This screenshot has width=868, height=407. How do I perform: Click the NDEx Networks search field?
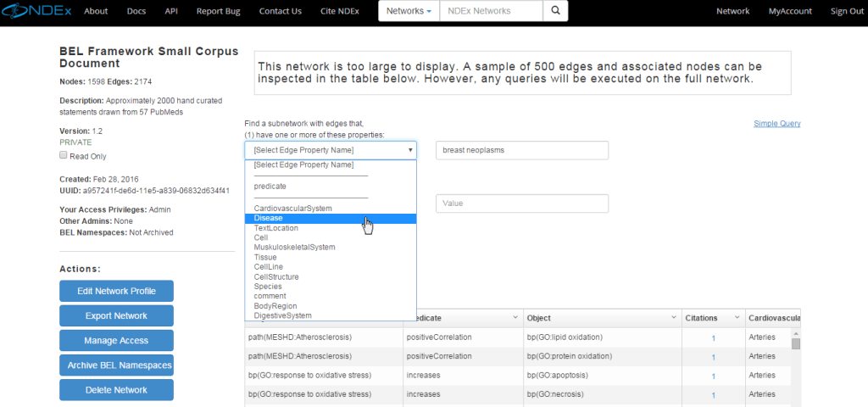pyautogui.click(x=491, y=10)
